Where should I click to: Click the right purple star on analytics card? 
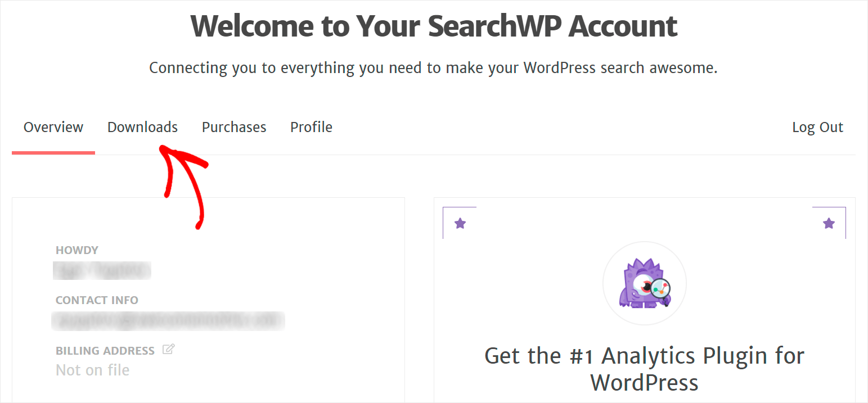pyautogui.click(x=829, y=223)
